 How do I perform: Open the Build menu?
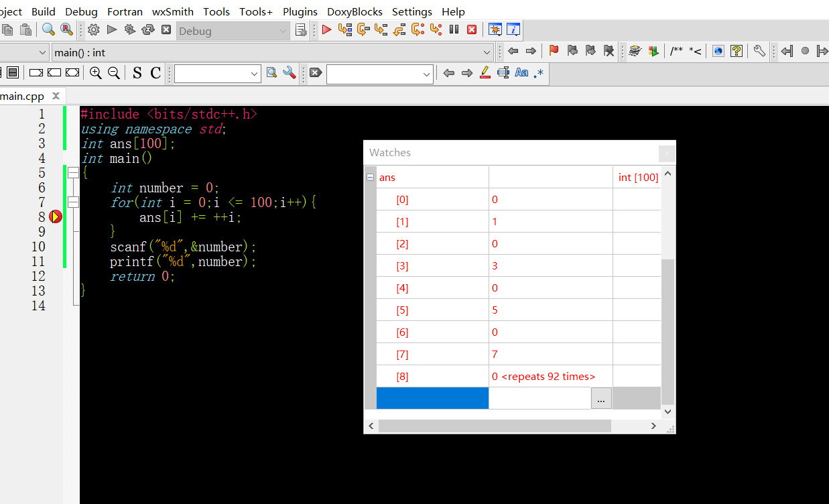(x=44, y=11)
